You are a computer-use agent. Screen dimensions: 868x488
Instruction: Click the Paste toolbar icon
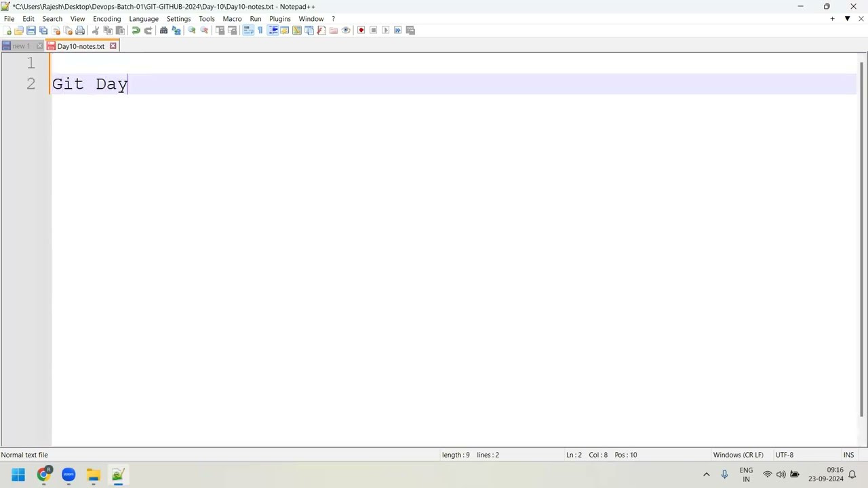tap(120, 30)
